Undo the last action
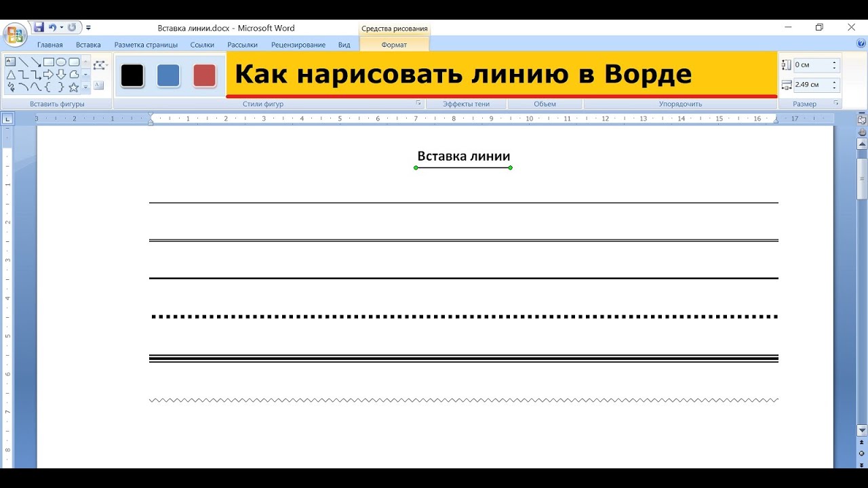The height and width of the screenshot is (488, 868). (52, 28)
